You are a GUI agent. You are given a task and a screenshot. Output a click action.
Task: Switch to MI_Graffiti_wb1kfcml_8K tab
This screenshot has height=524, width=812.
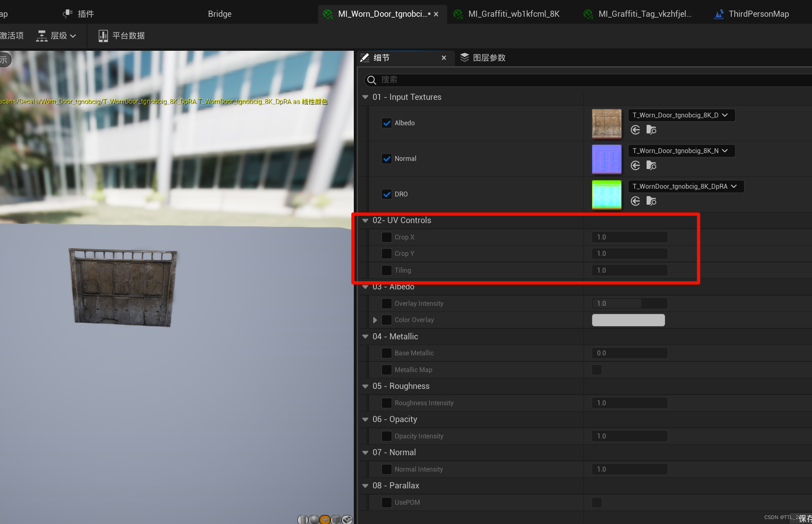(x=513, y=14)
